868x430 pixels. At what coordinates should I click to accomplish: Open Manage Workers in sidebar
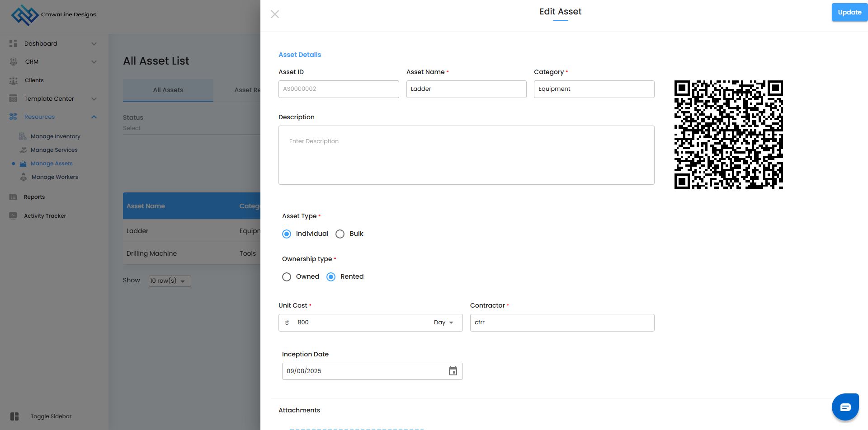click(x=55, y=177)
